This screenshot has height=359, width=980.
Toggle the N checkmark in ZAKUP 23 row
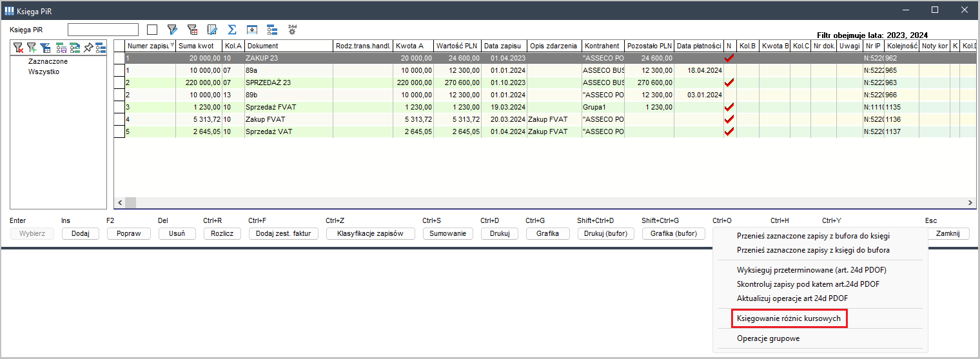729,58
